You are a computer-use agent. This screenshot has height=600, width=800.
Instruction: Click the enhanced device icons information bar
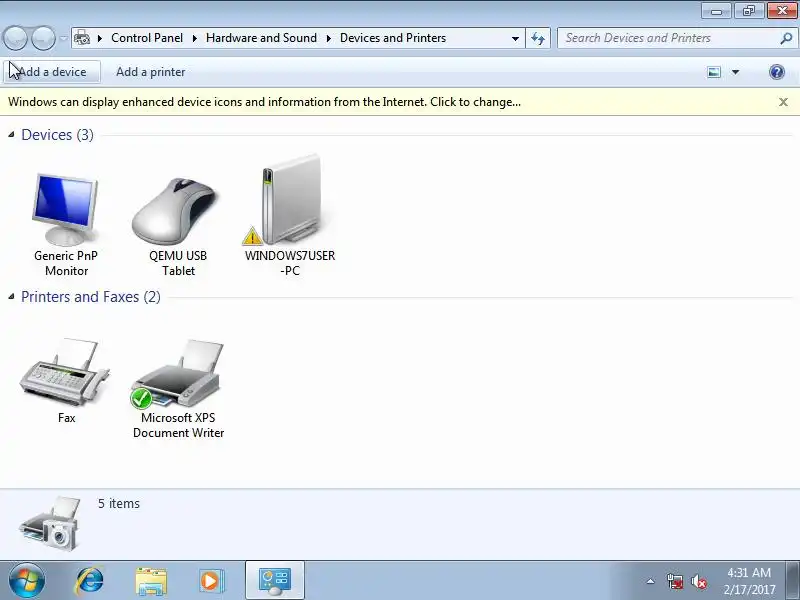[x=264, y=102]
